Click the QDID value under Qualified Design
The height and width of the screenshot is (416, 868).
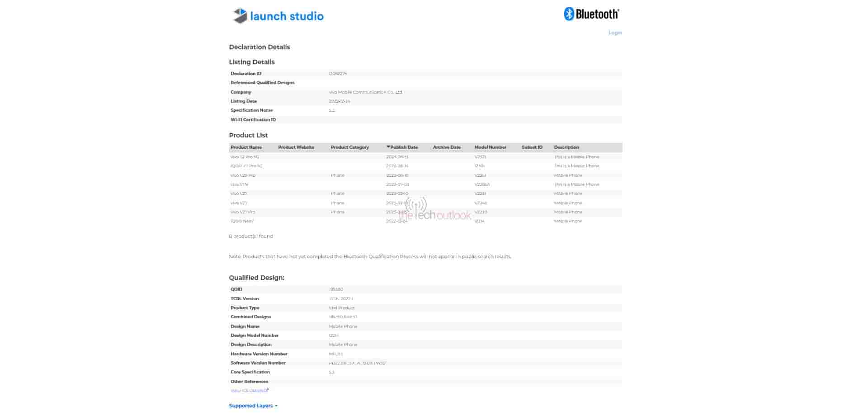338,289
